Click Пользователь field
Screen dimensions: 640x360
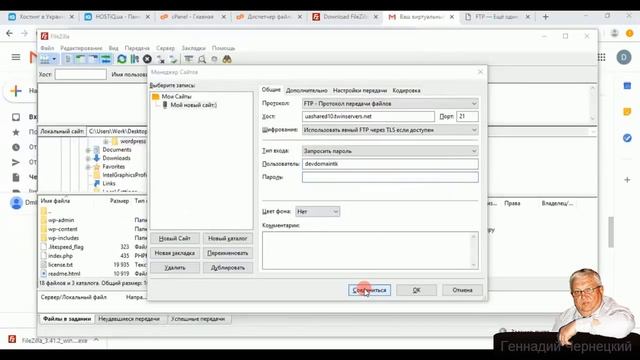390,164
